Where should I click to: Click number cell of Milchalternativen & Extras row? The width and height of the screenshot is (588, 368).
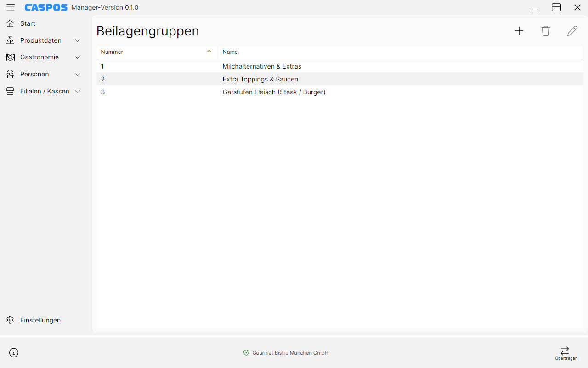(x=157, y=66)
